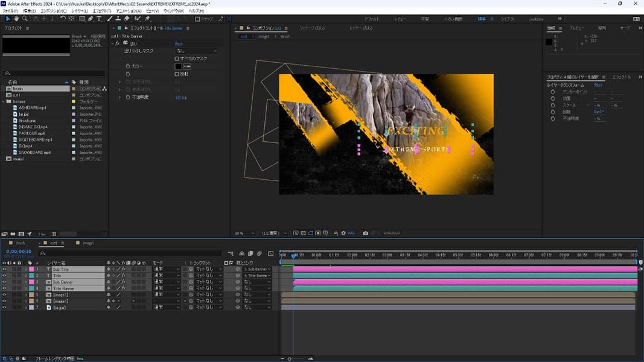The height and width of the screenshot is (362, 644).
Task: Select the Hand tool in the toolbar
Action: pos(16,19)
